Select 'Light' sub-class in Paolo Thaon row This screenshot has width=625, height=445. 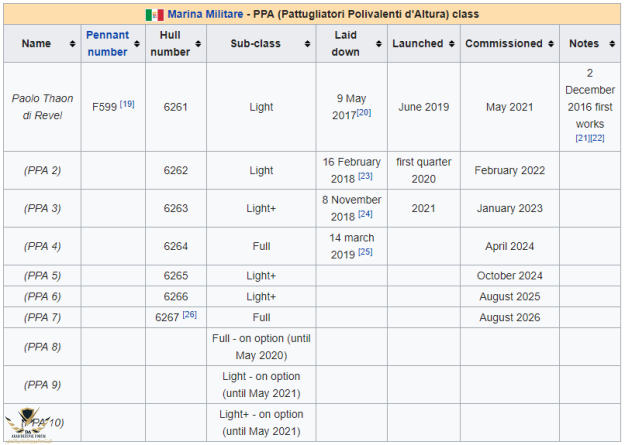(x=261, y=107)
